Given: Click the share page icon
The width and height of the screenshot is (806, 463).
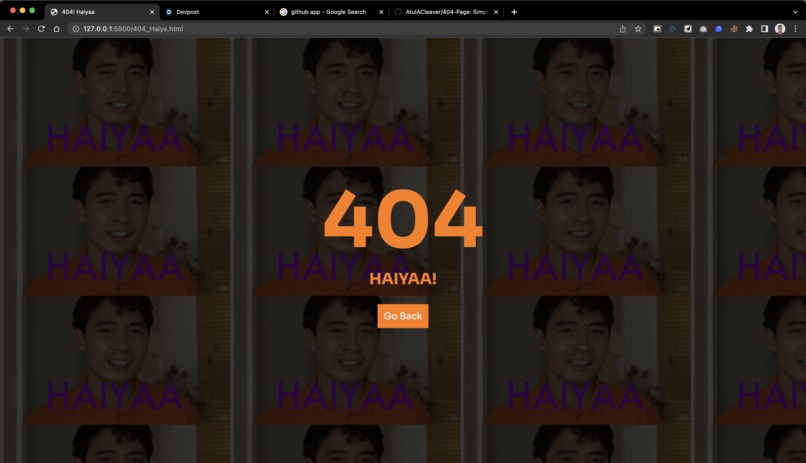Looking at the screenshot, I should tap(622, 29).
